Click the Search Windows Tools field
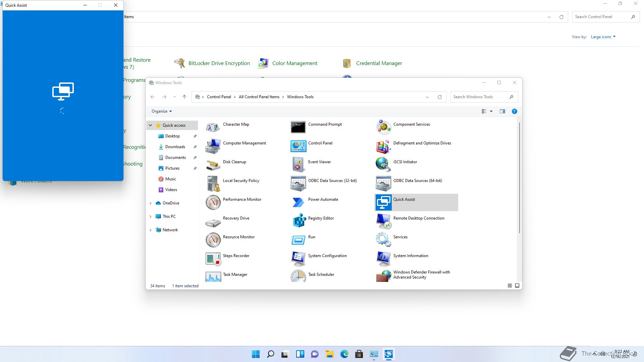 [x=480, y=97]
